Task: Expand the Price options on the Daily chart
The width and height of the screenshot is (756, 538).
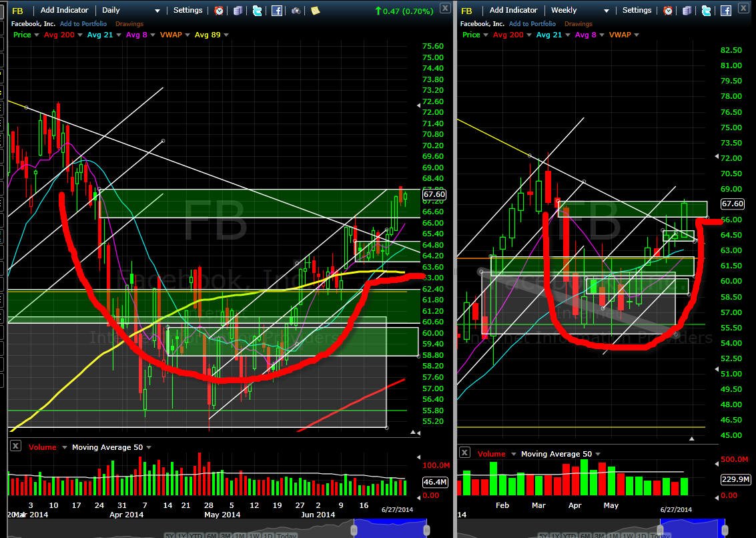Action: (35, 35)
